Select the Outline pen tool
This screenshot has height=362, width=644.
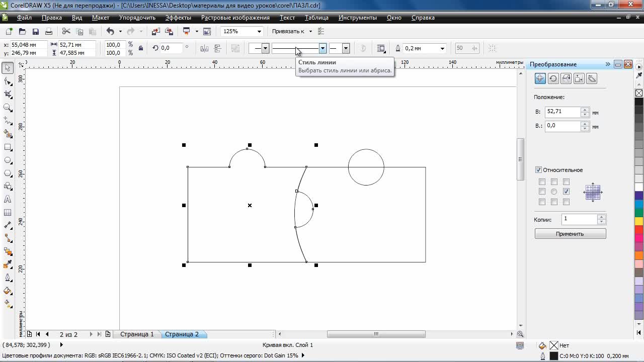tap(8, 278)
